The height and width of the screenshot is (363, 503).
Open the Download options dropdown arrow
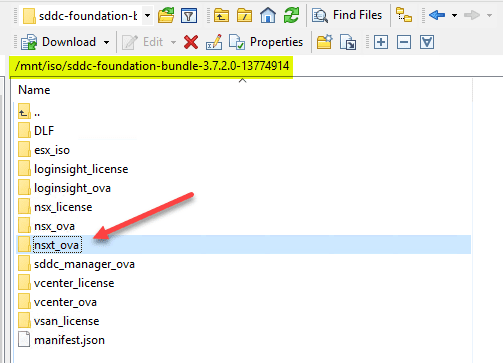pos(106,42)
